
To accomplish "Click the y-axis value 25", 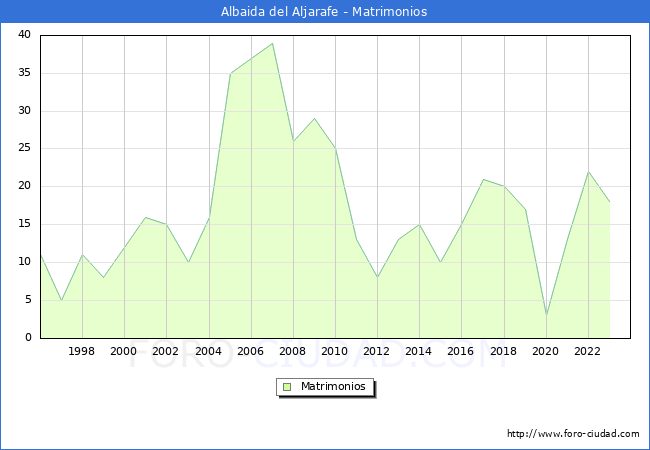I will (x=24, y=148).
